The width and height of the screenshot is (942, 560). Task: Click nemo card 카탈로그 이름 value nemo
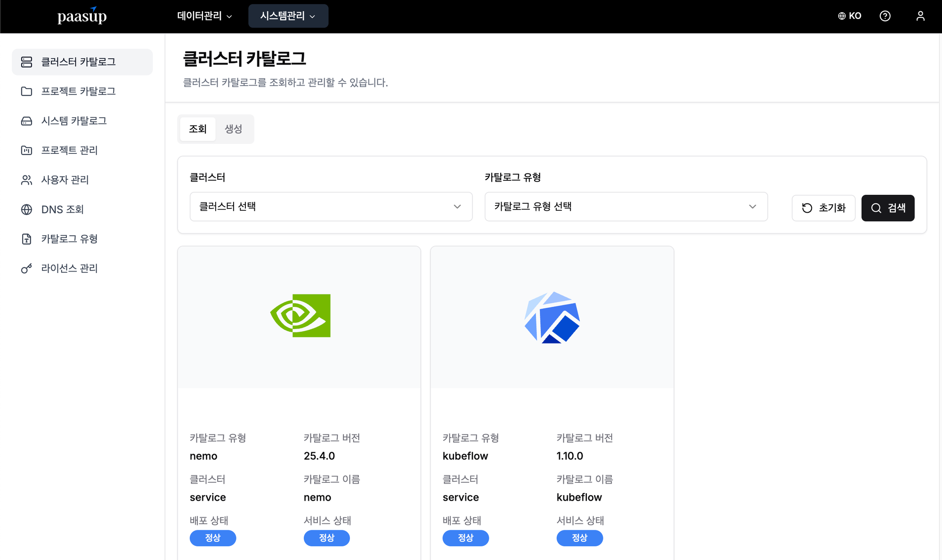(317, 497)
